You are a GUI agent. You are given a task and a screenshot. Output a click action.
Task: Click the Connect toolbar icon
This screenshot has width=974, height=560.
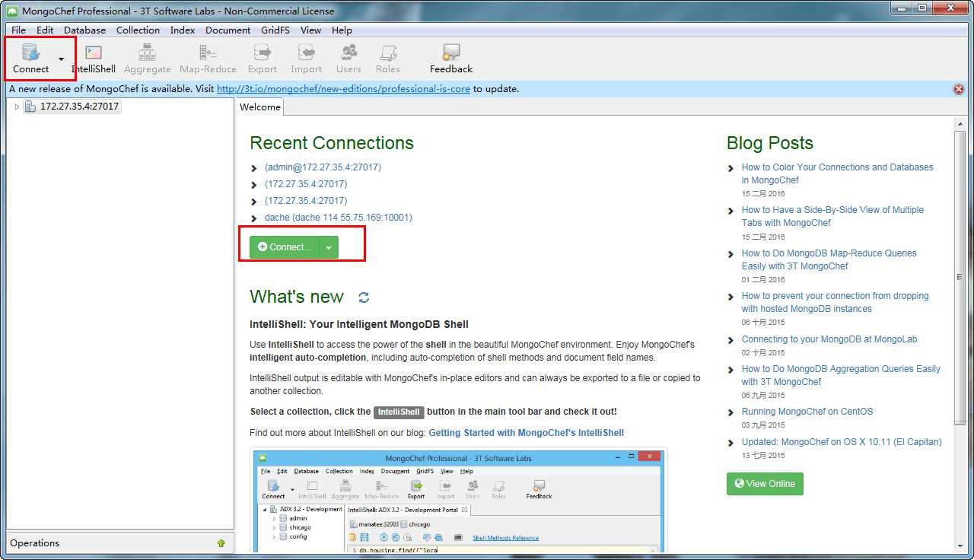31,58
